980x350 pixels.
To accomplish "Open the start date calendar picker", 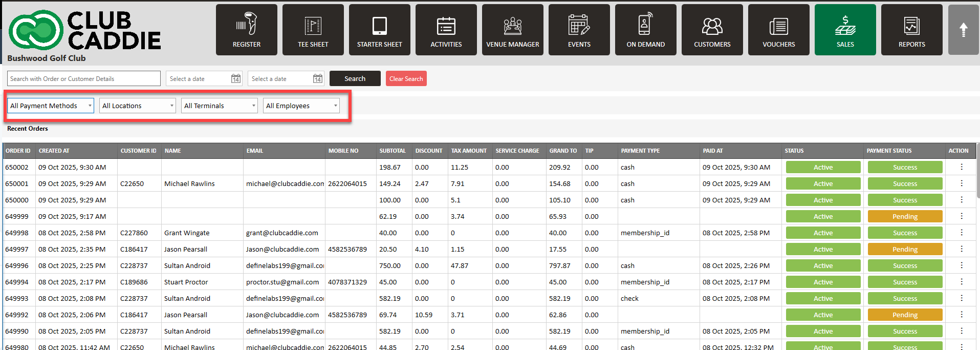I will (x=235, y=79).
